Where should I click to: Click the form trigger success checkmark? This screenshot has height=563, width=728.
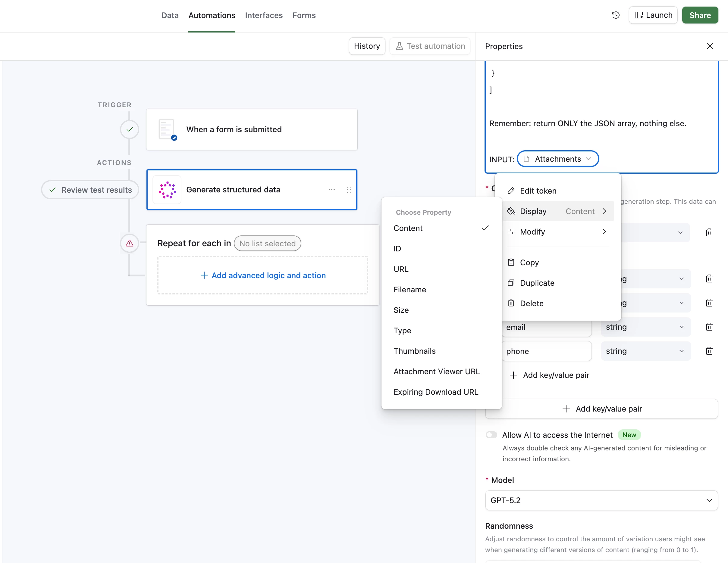pos(129,129)
